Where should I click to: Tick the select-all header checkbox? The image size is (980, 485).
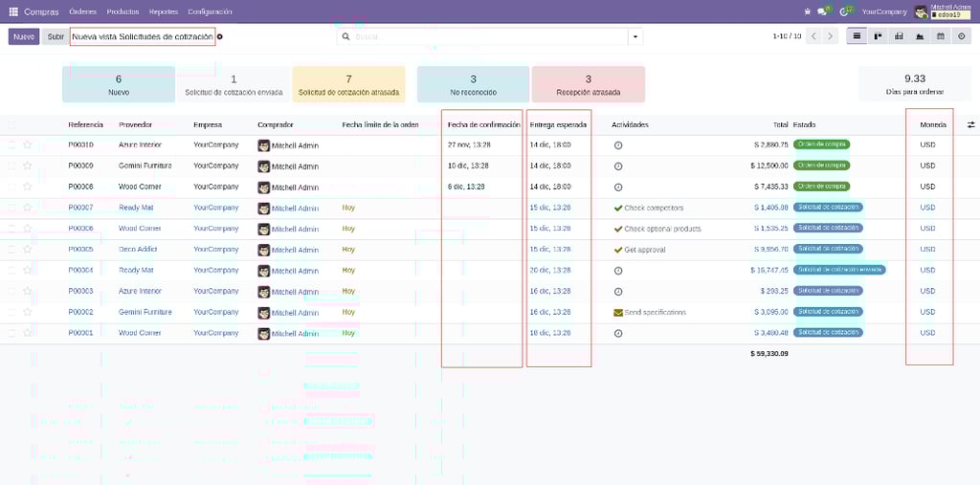pyautogui.click(x=11, y=125)
